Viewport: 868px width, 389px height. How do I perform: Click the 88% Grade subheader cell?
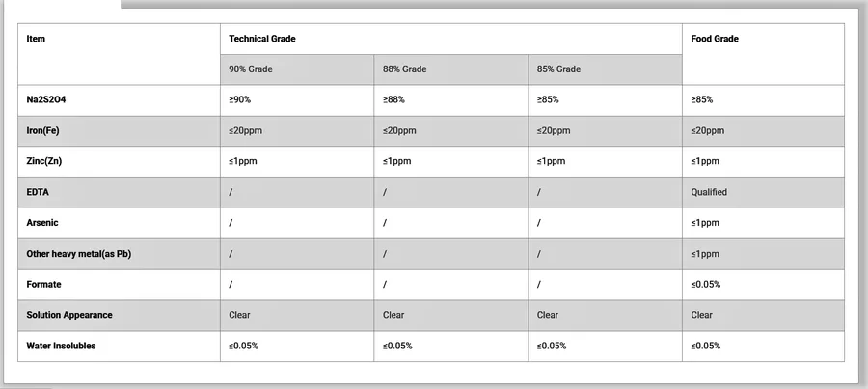click(x=451, y=69)
